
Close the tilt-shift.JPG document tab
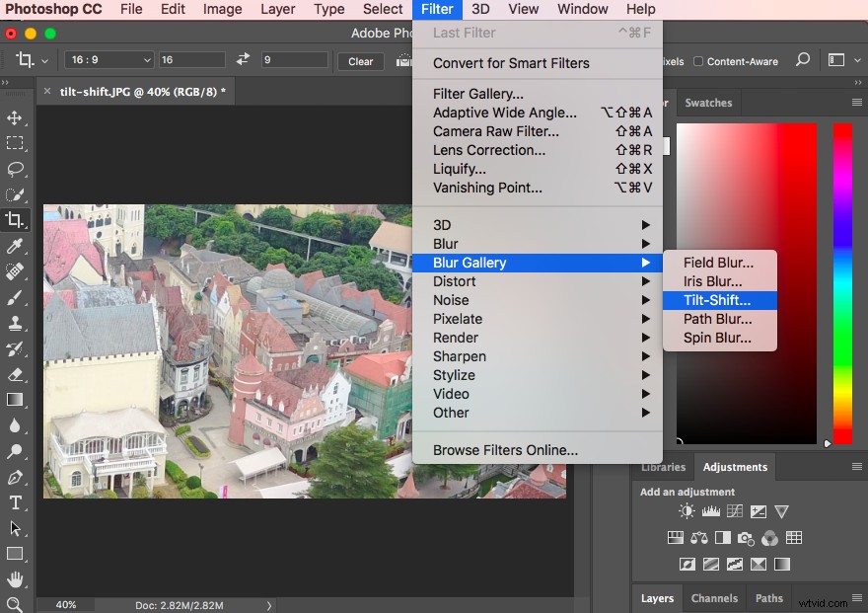tap(48, 92)
